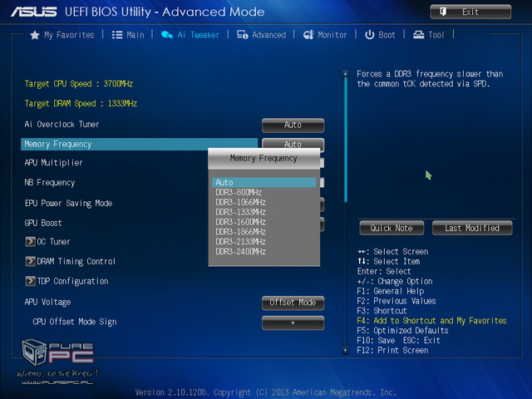The width and height of the screenshot is (532, 399).
Task: Select the GPU Boost setting
Action: (x=43, y=223)
